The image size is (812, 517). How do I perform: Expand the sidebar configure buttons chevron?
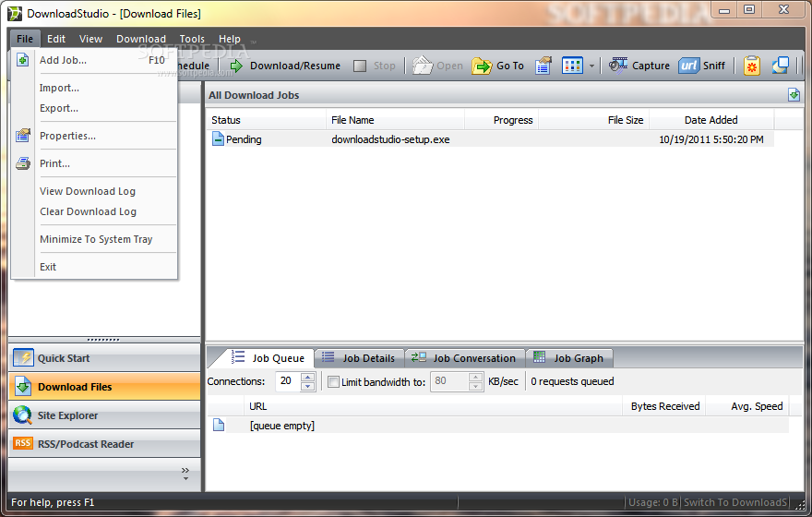pyautogui.click(x=185, y=474)
